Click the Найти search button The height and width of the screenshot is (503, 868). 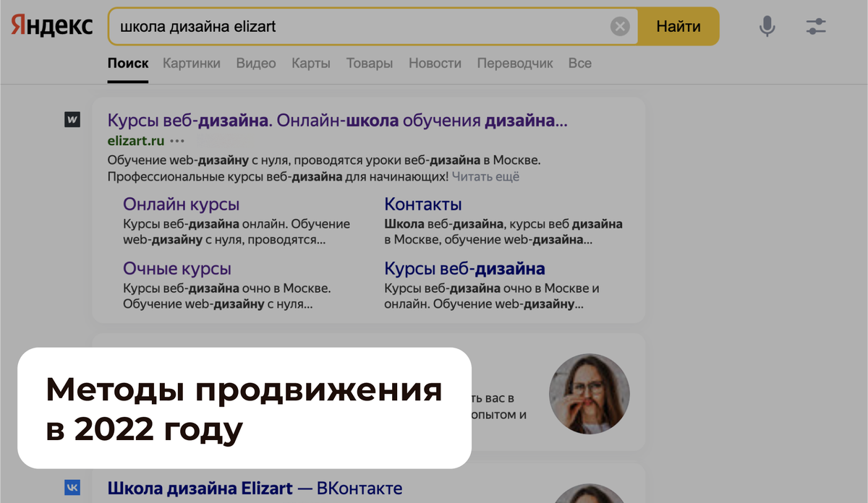point(678,27)
